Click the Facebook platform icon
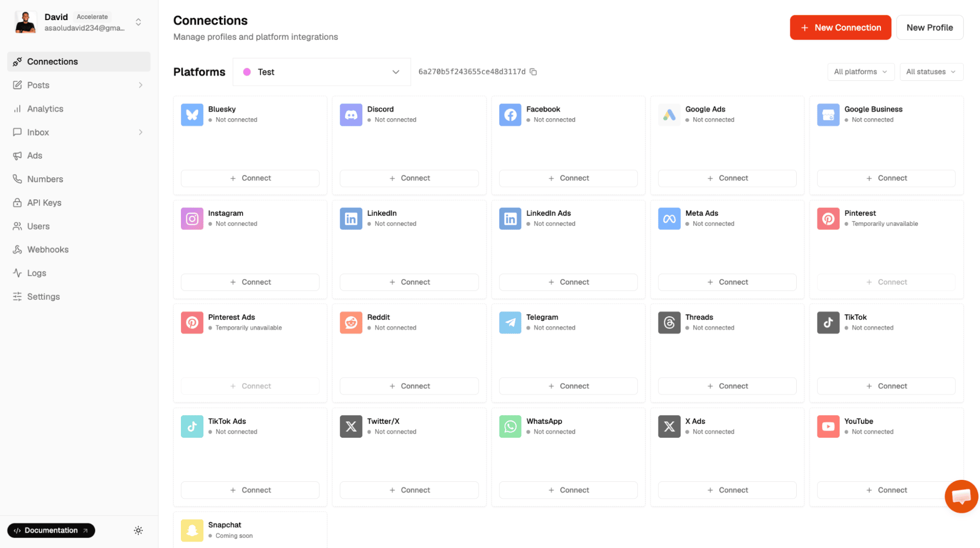 click(510, 115)
